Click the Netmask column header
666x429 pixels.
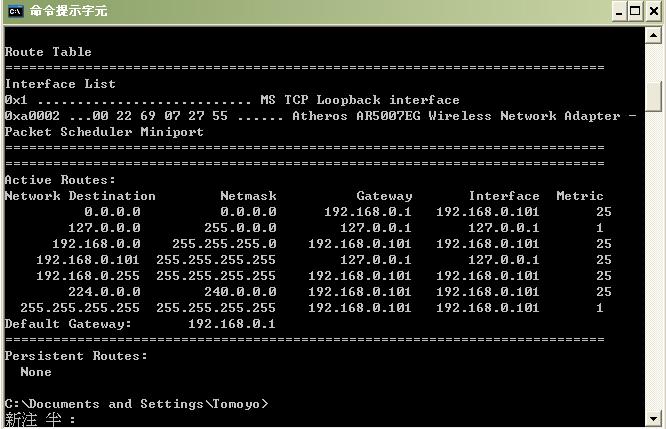pos(248,196)
